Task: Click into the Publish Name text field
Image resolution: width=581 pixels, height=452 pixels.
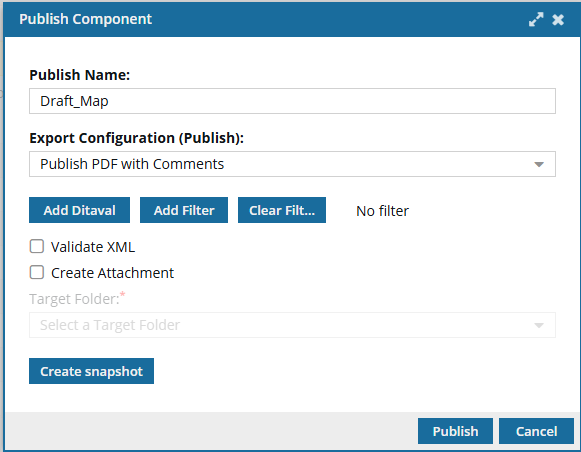Action: tap(292, 101)
